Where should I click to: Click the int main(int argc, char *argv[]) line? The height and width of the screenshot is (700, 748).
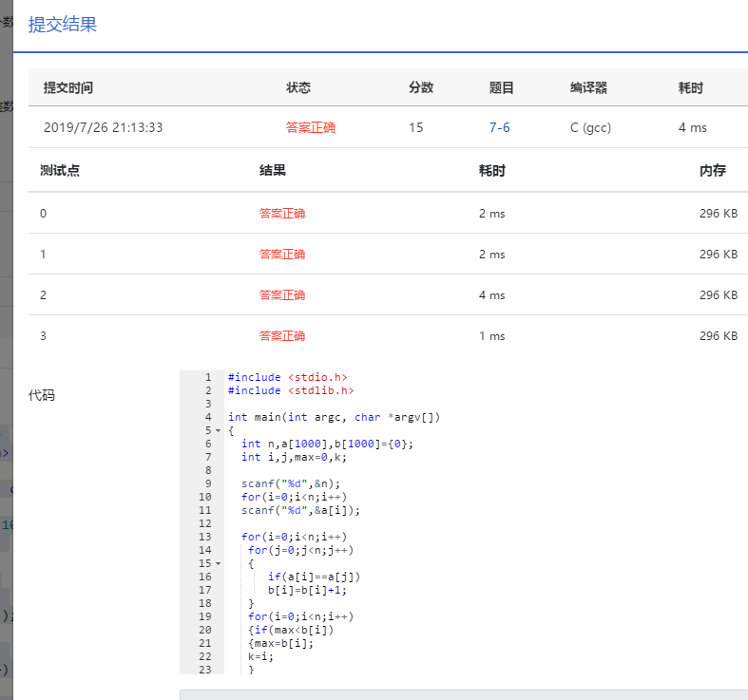[334, 417]
